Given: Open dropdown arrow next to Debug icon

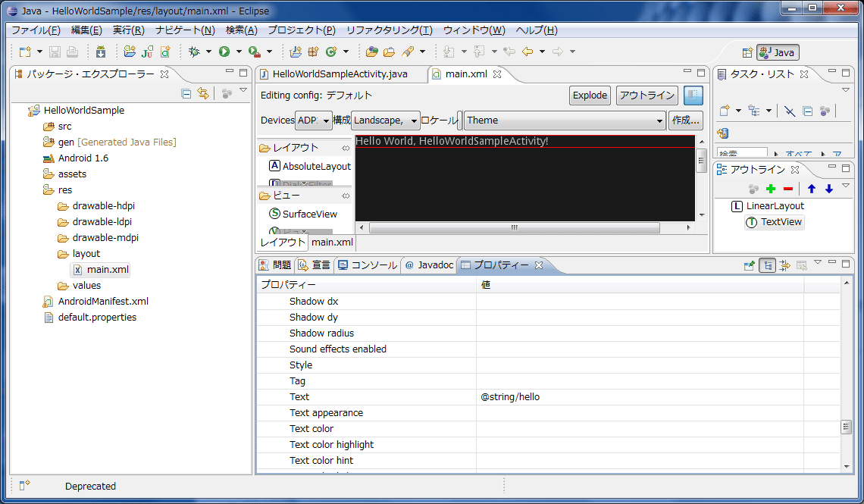Looking at the screenshot, I should pyautogui.click(x=208, y=52).
